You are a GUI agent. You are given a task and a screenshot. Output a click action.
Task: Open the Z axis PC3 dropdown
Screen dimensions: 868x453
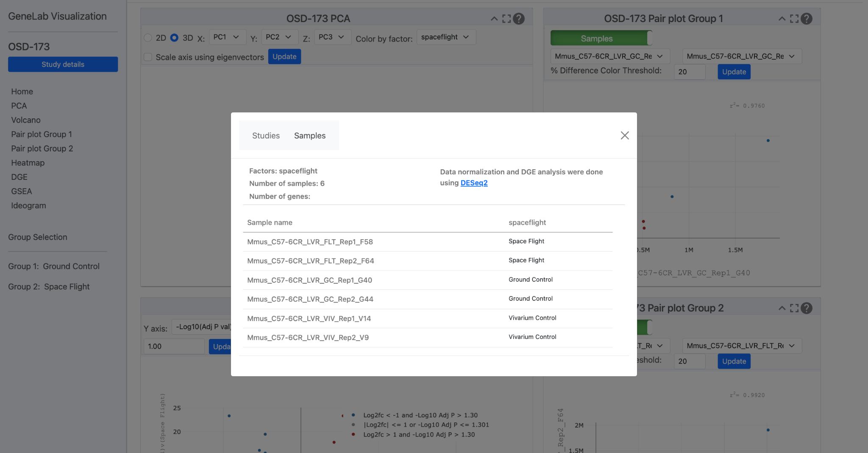[332, 37]
